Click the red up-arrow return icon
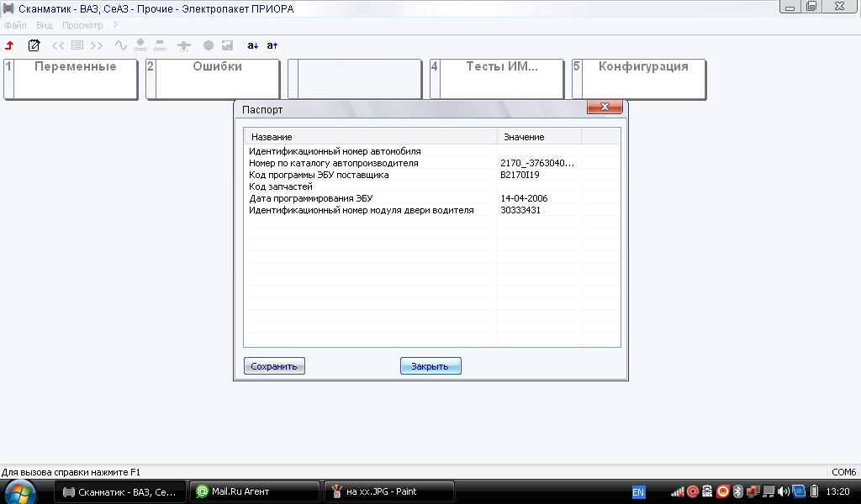Screen dimensions: 861x504 point(9,45)
